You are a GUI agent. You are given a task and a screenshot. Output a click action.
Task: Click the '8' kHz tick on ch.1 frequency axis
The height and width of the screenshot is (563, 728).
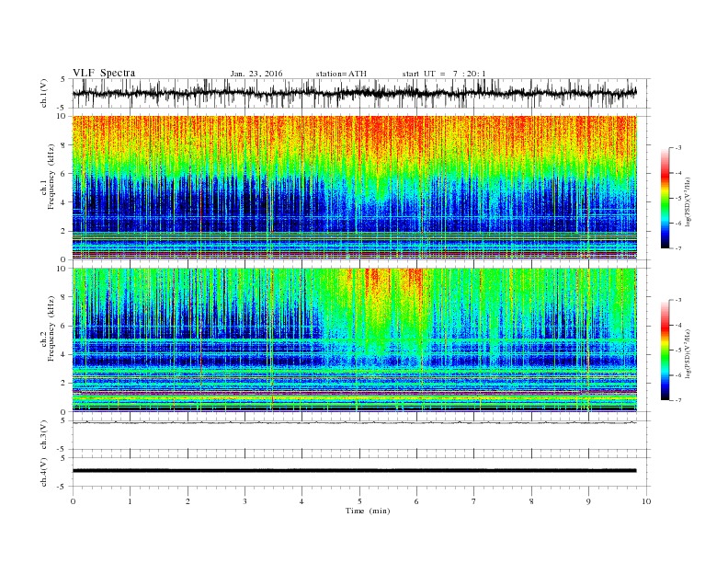coord(63,145)
